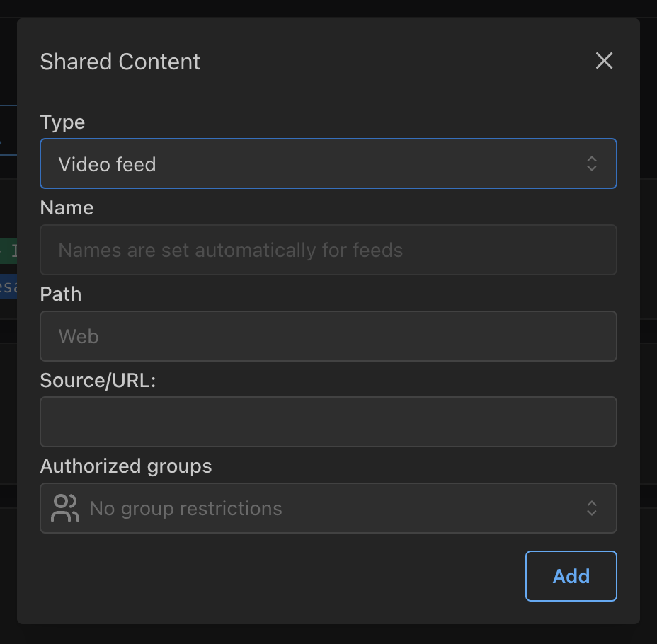Click the Authorized groups label
The height and width of the screenshot is (644, 657).
point(126,466)
